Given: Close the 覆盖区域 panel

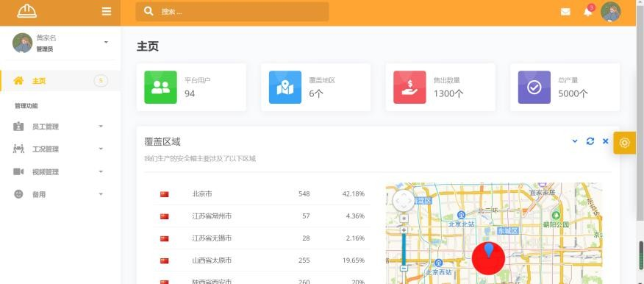Looking at the screenshot, I should 605,141.
